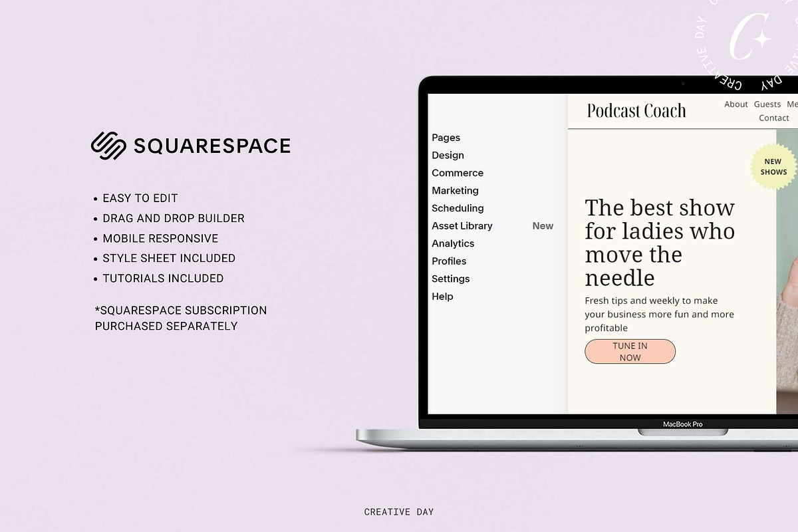The height and width of the screenshot is (532, 798).
Task: Open the About nav link
Action: [x=736, y=104]
